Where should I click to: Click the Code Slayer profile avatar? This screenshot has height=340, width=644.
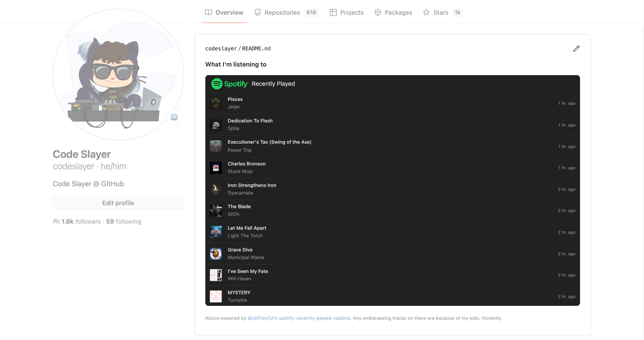118,75
